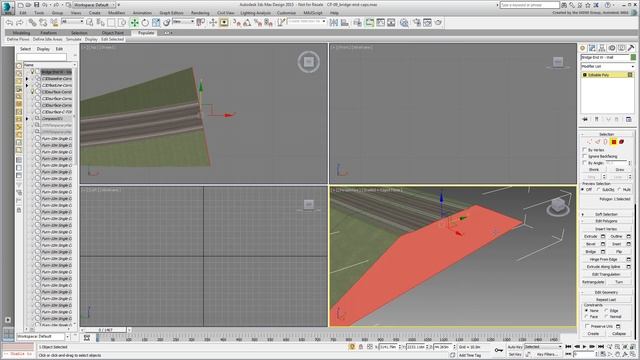This screenshot has height=360, width=640.
Task: Select Vertex sub-object level icon
Action: pyautogui.click(x=589, y=142)
